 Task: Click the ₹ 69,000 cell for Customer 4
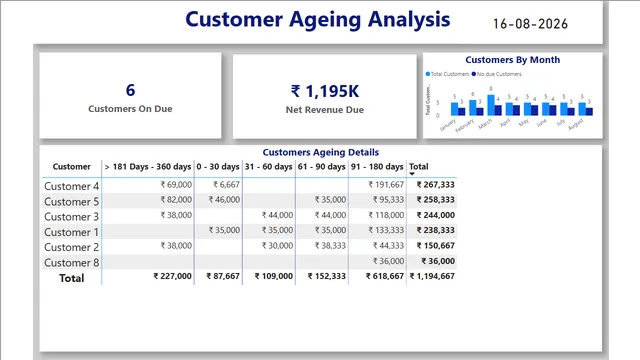[176, 184]
